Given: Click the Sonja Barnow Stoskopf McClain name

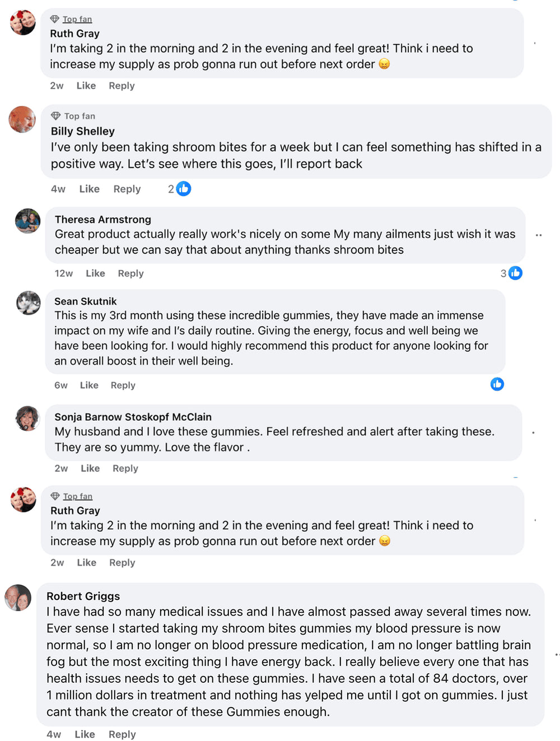Looking at the screenshot, I should pyautogui.click(x=133, y=417).
